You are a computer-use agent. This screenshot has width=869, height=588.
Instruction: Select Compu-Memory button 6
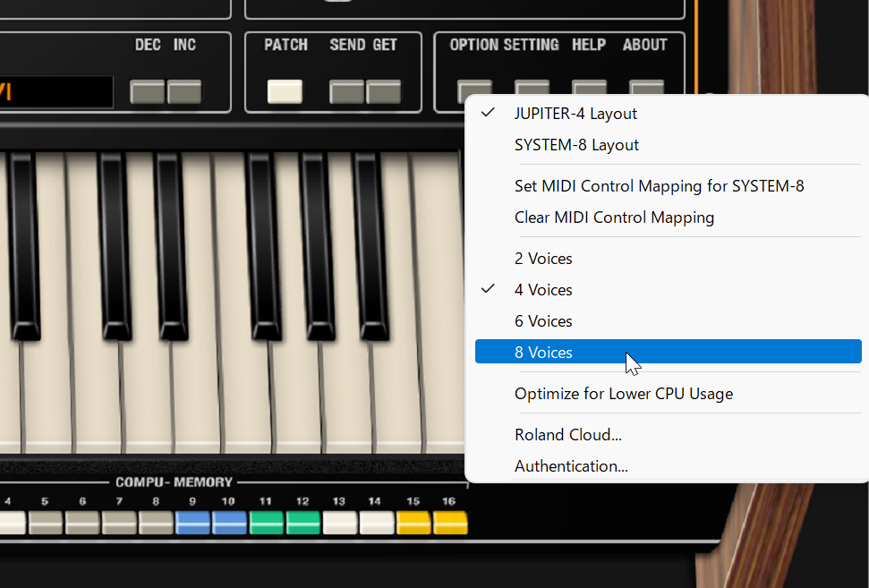click(x=82, y=523)
